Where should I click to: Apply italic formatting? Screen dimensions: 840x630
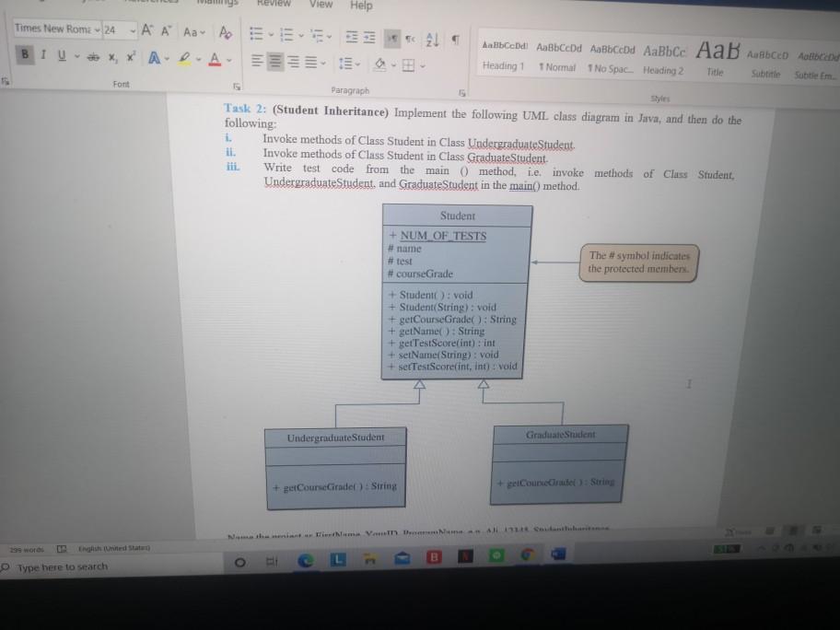[x=44, y=54]
